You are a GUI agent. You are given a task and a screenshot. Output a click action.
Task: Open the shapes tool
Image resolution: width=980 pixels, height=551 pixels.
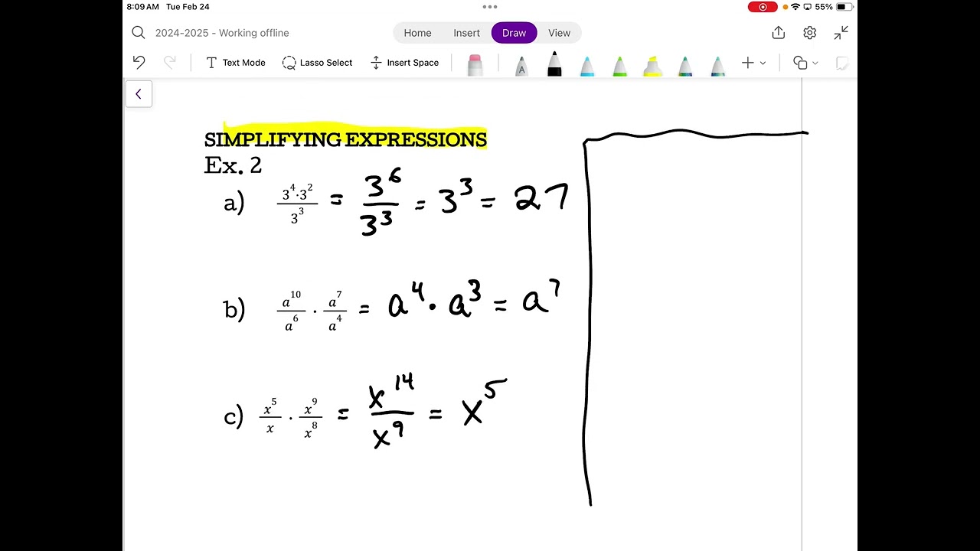pyautogui.click(x=800, y=63)
